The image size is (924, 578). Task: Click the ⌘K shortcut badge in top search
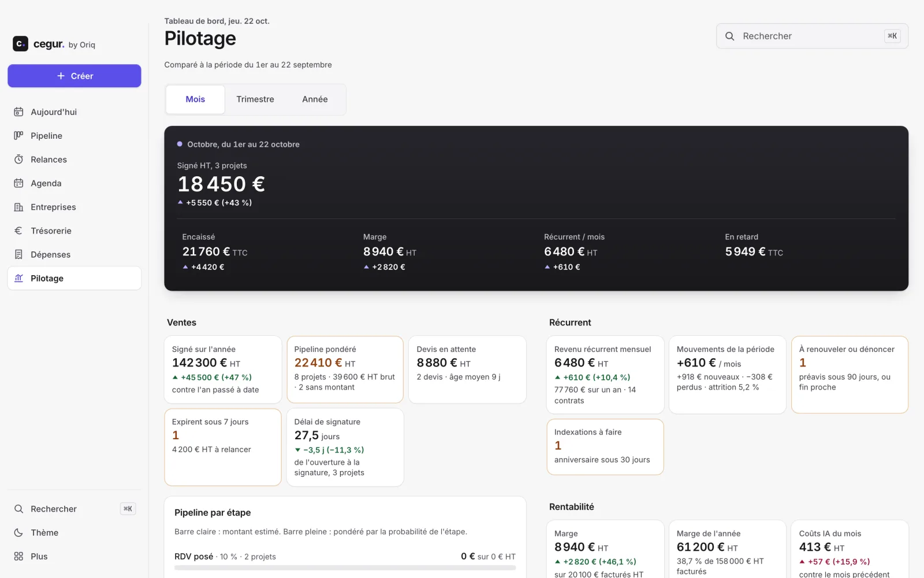[x=892, y=36]
